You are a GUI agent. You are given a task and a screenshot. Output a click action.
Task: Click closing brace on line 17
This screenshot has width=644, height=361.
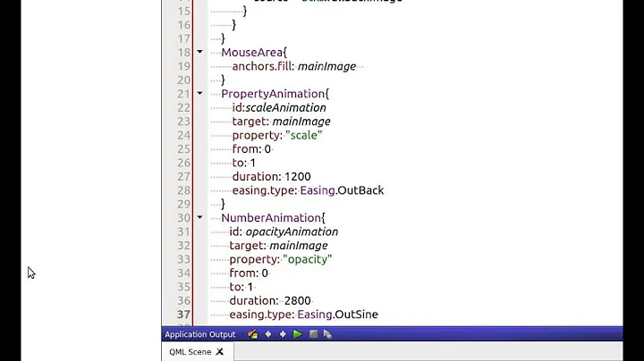tap(223, 39)
